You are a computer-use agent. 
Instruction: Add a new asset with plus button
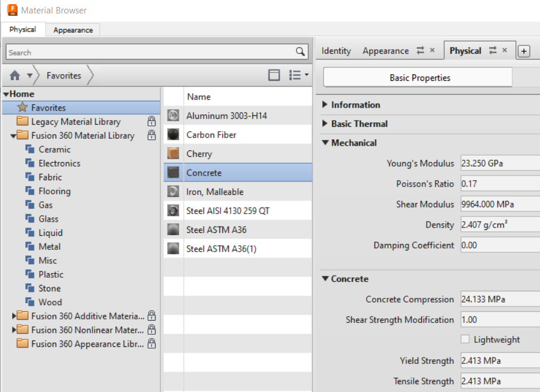(524, 51)
